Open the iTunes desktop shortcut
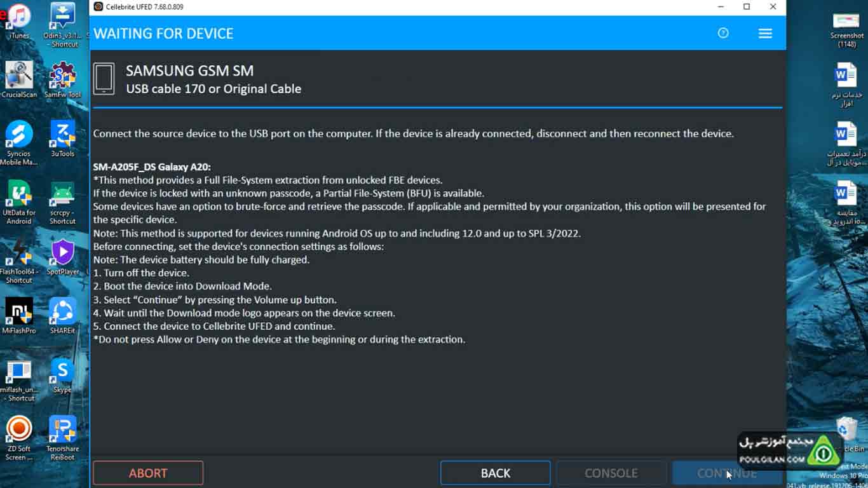Viewport: 868px width, 488px height. click(x=20, y=21)
